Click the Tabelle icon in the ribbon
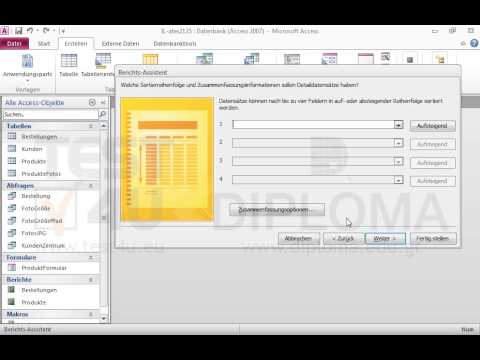This screenshot has height=360, width=480. [x=69, y=61]
